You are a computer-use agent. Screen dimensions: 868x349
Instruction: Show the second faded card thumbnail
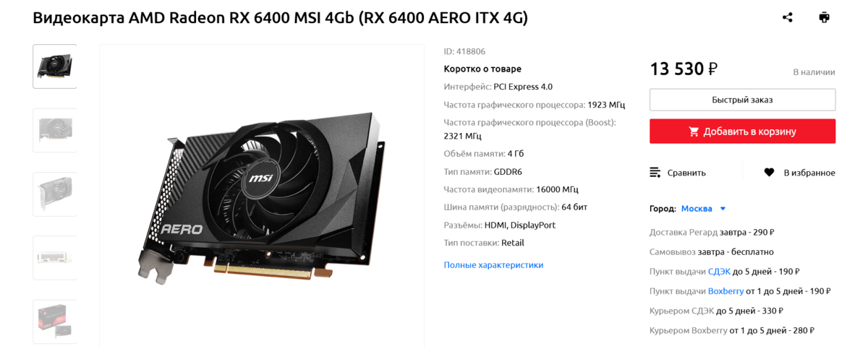tap(55, 130)
